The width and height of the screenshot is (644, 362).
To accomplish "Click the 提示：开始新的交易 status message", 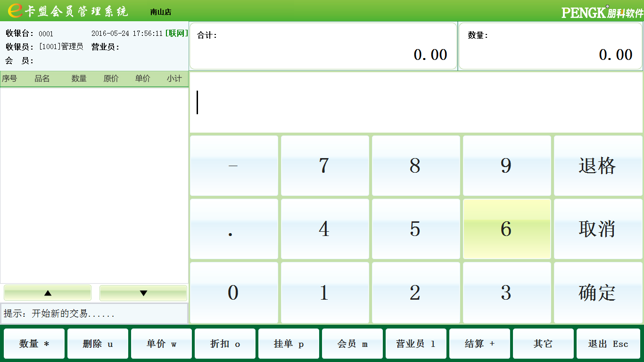I will [59, 313].
